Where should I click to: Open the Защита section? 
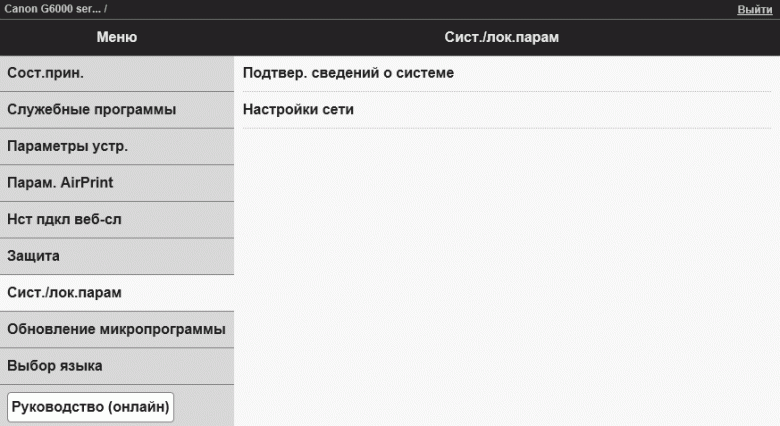click(117, 256)
